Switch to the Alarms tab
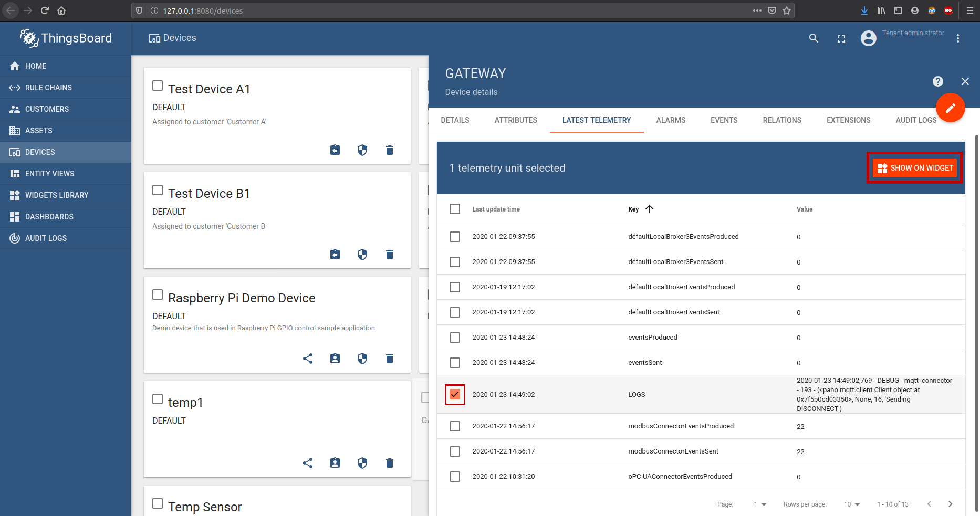This screenshot has height=516, width=980. coord(671,120)
